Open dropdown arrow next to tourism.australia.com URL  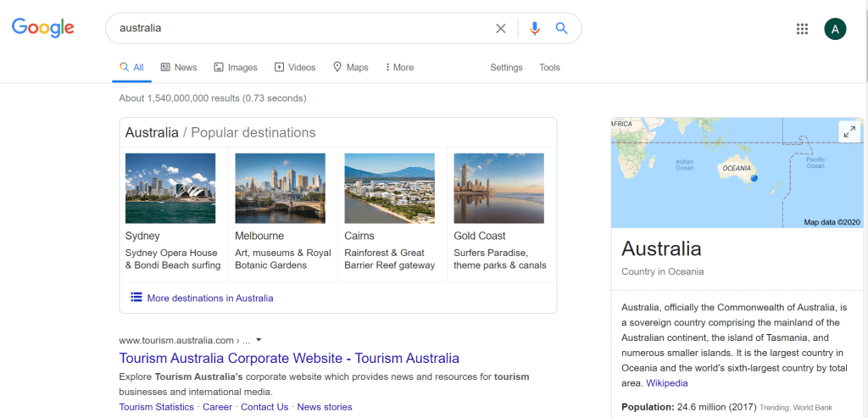259,340
